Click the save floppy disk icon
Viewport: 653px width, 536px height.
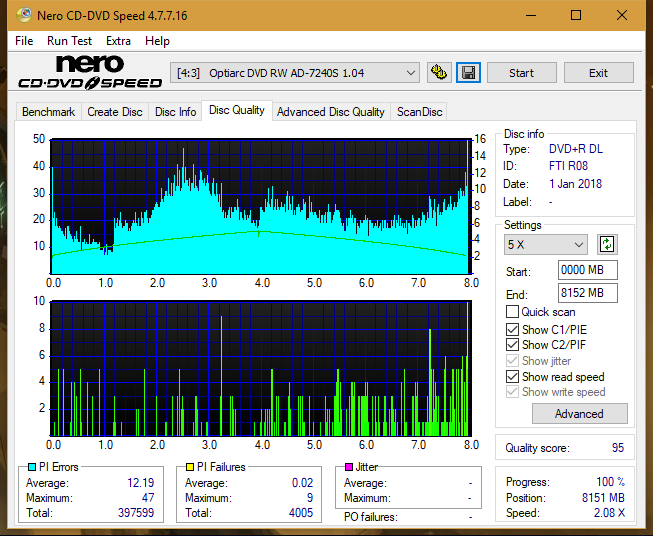pos(469,73)
